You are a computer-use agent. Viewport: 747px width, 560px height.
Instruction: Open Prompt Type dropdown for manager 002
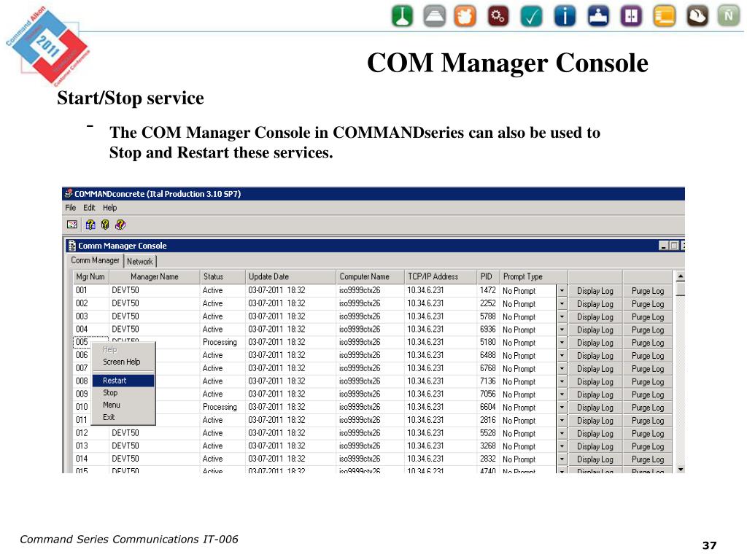(562, 303)
